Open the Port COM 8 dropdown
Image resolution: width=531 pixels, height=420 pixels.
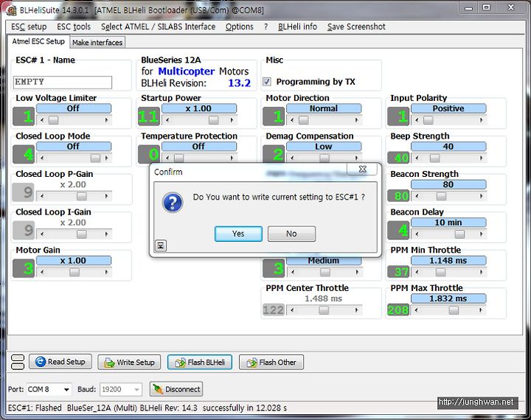point(66,389)
